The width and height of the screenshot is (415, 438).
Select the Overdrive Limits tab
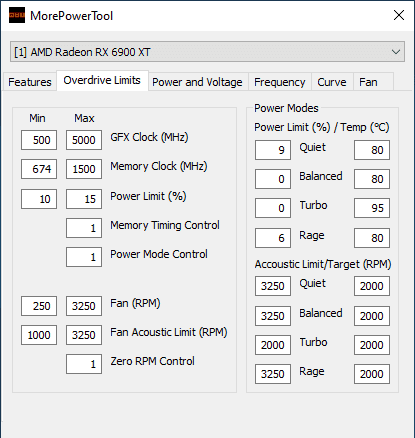[102, 80]
